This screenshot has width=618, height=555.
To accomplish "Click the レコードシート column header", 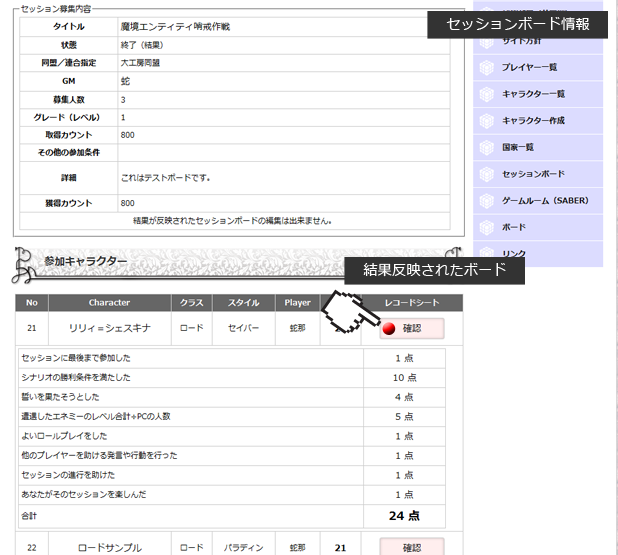I will coord(412,303).
